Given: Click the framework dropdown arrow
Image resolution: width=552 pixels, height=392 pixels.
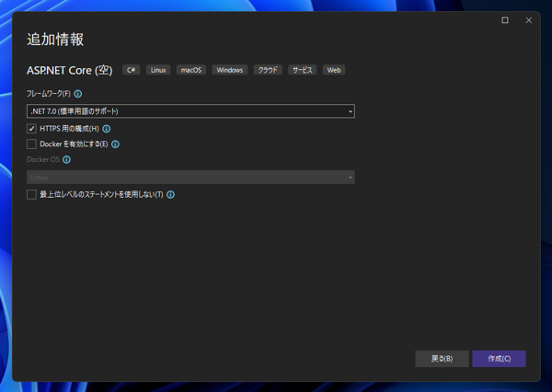Looking at the screenshot, I should coord(351,111).
